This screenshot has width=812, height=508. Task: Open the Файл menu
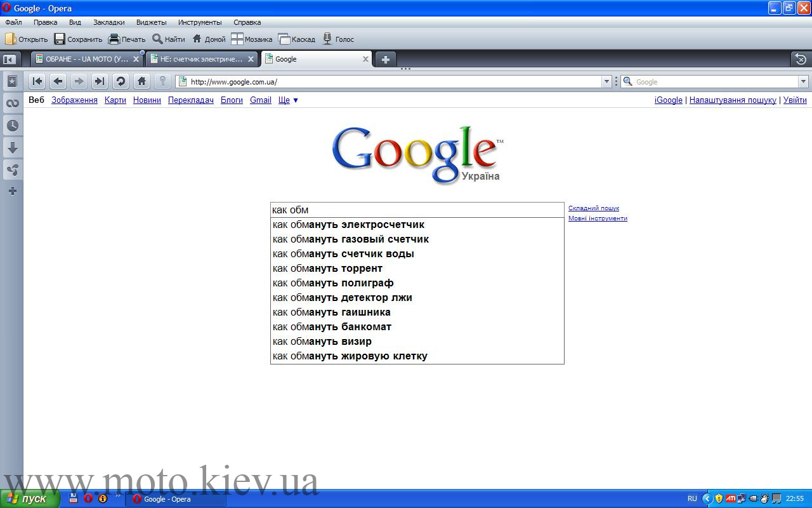pos(13,22)
